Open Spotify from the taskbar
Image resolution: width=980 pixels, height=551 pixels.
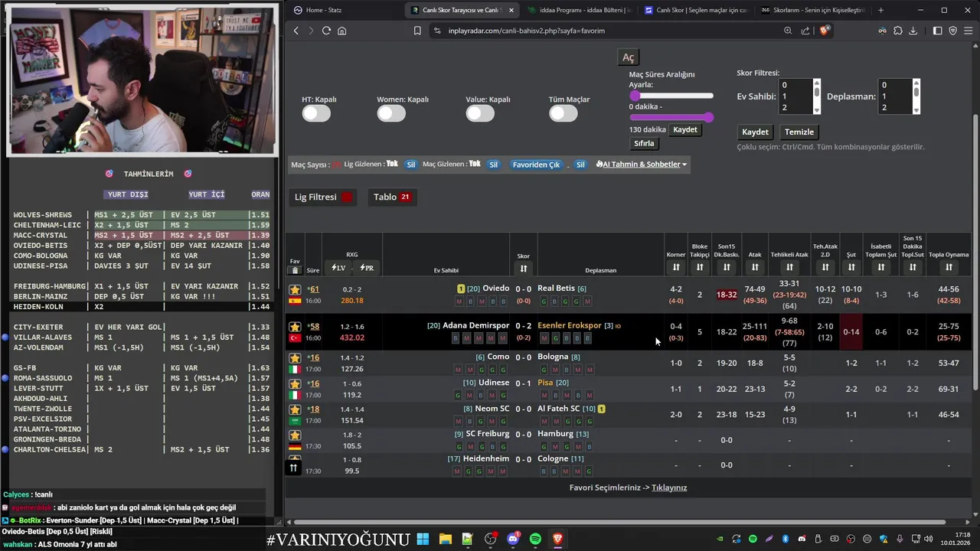coord(535,539)
